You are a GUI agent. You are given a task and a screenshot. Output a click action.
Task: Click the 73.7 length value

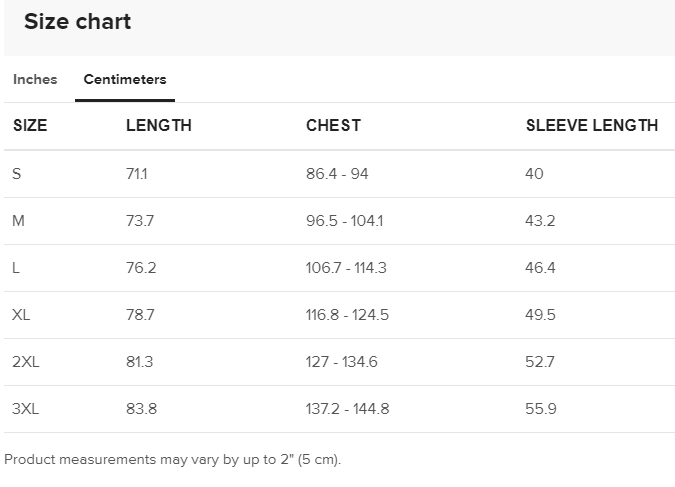tap(140, 221)
